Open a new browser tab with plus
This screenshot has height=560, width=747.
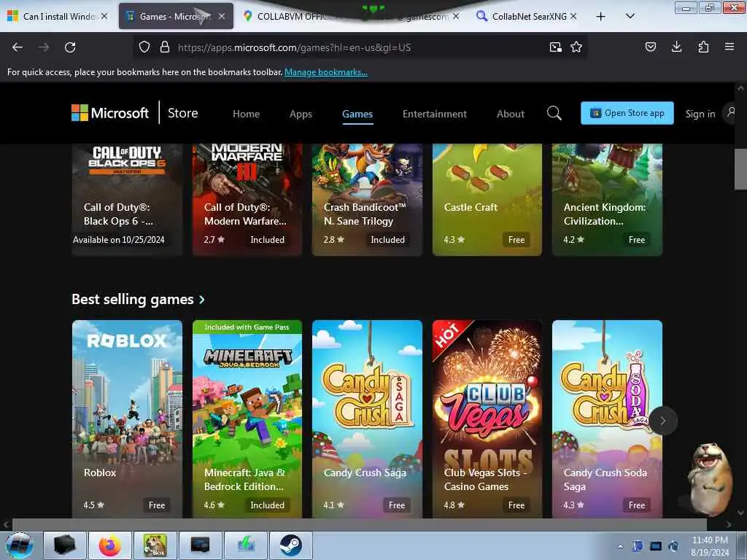[x=601, y=17]
